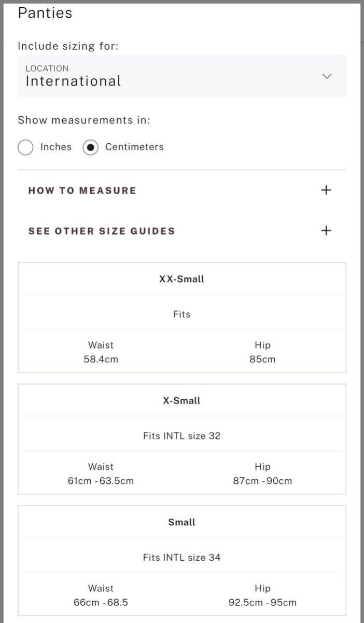Click the XX-Small waist 58.4cm value
This screenshot has width=364, height=623.
tap(101, 359)
